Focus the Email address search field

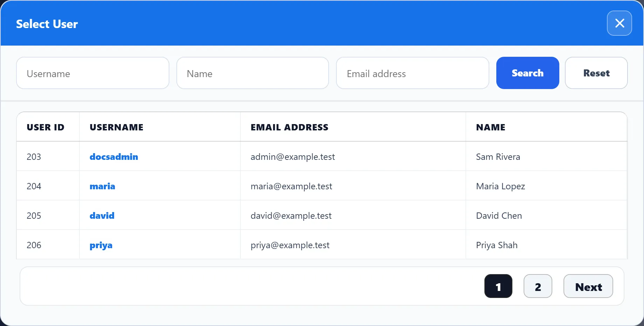coord(412,73)
